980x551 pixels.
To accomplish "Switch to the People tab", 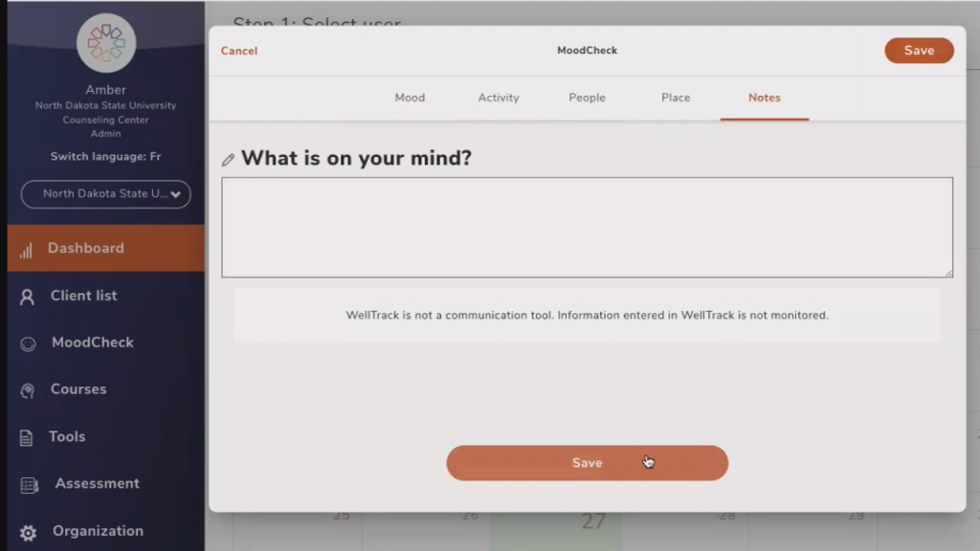I will click(587, 99).
